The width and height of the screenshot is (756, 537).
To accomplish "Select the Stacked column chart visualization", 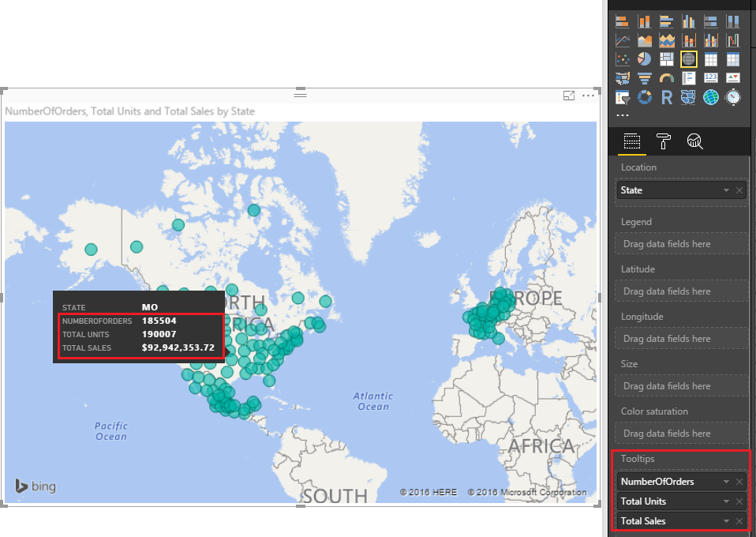I will (644, 21).
